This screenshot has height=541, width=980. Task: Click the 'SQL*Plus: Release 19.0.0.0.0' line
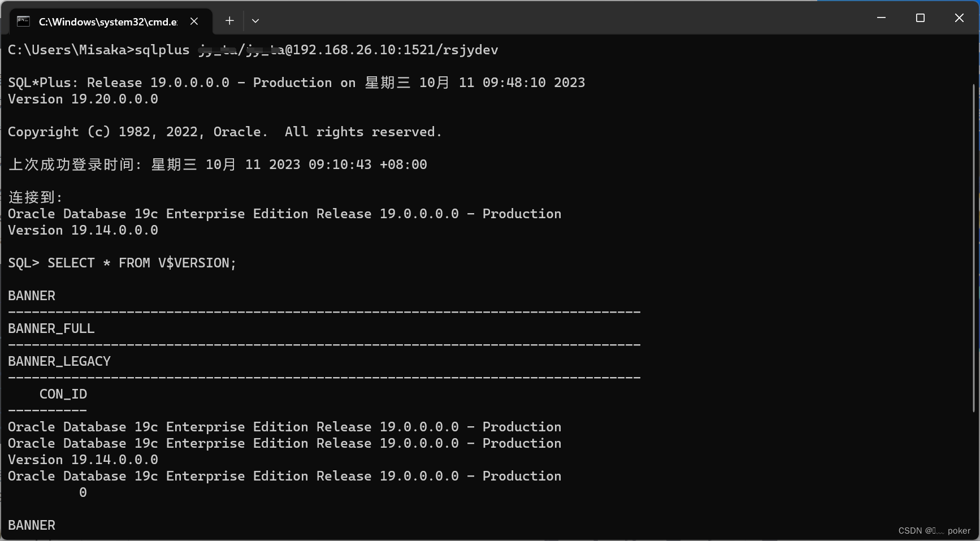click(x=296, y=83)
